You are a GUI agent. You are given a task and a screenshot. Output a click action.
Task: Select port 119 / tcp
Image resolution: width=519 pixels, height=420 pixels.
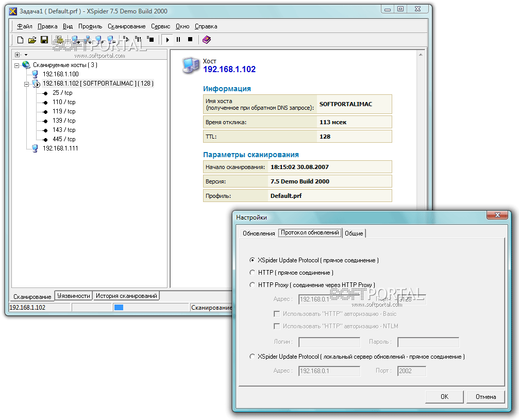click(x=64, y=111)
